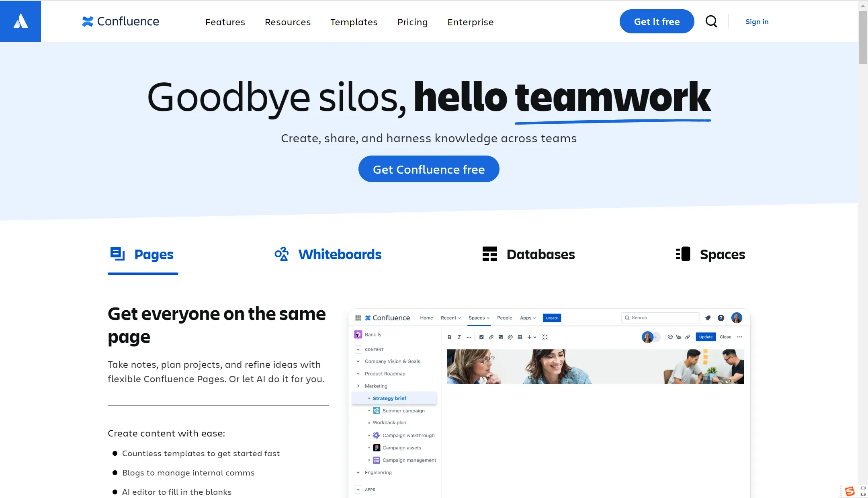Collapse the Engineering tree chevron
The height and width of the screenshot is (498, 868).
358,473
